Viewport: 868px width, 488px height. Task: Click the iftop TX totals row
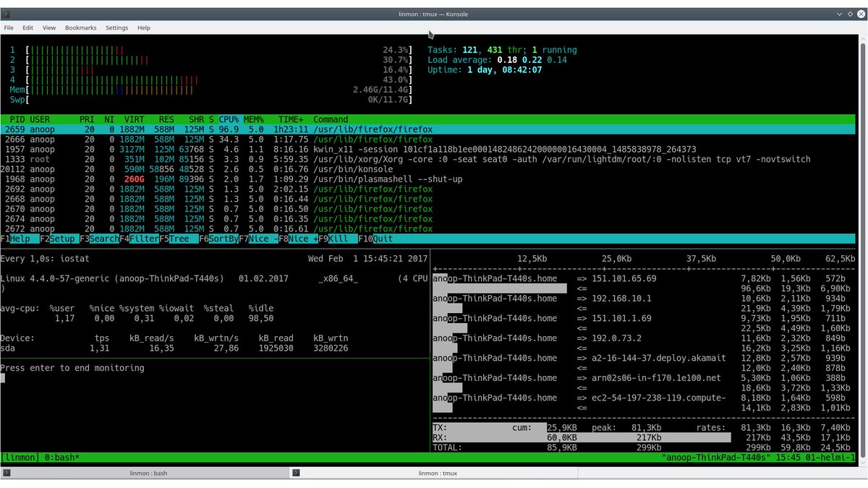644,428
